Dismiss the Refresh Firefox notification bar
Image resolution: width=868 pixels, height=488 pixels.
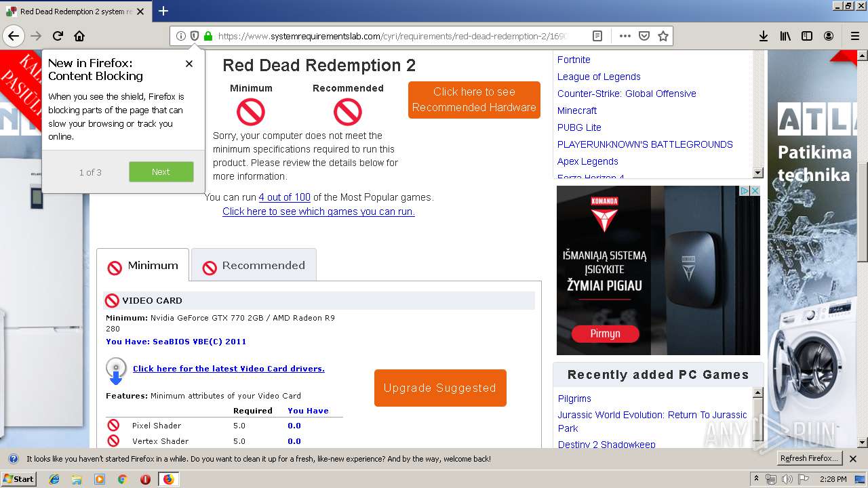[853, 459]
